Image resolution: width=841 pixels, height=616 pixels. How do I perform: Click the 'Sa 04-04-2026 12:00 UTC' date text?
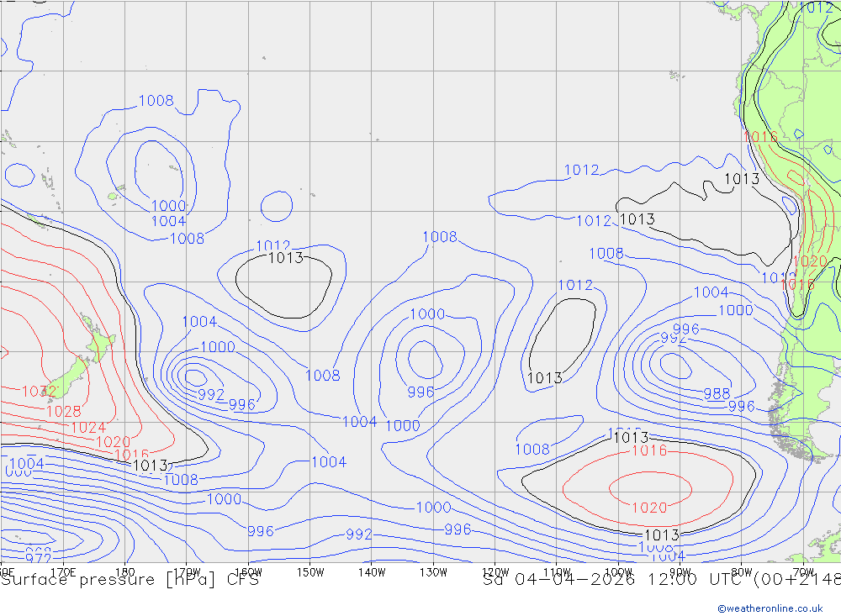click(616, 580)
